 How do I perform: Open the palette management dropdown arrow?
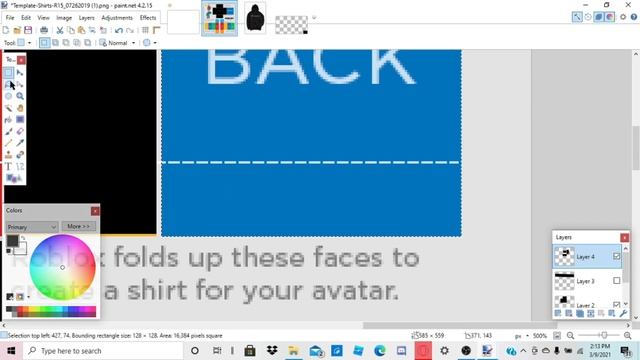click(x=29, y=297)
